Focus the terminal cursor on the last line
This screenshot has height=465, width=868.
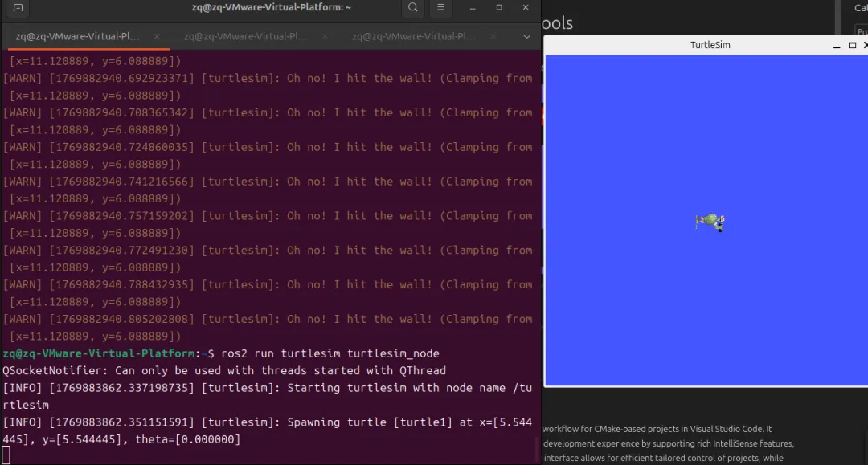[6, 455]
